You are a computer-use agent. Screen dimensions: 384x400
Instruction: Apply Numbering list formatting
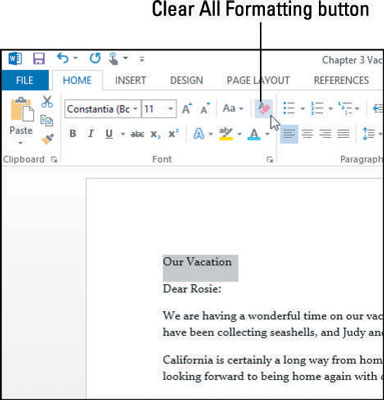point(317,108)
